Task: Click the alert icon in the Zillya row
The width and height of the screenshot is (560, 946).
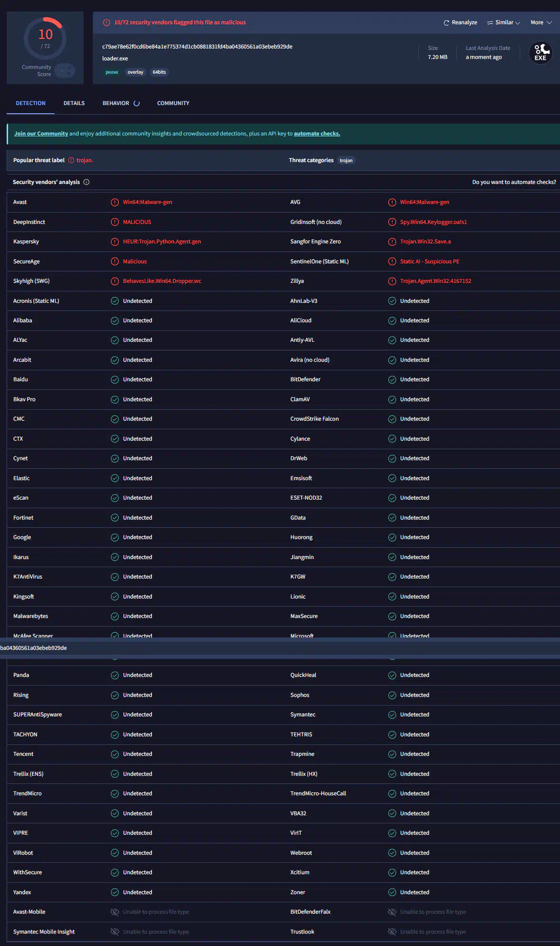Action: point(392,281)
